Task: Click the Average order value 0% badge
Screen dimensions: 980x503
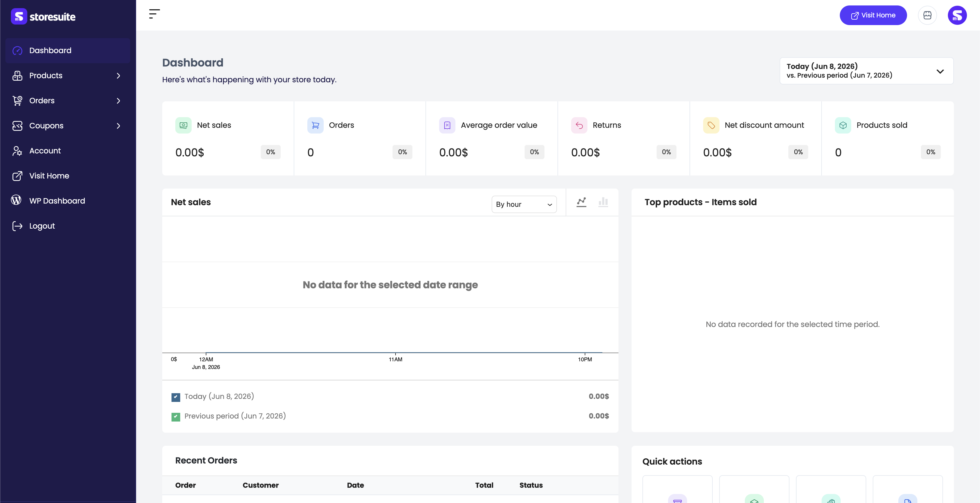Action: (534, 152)
